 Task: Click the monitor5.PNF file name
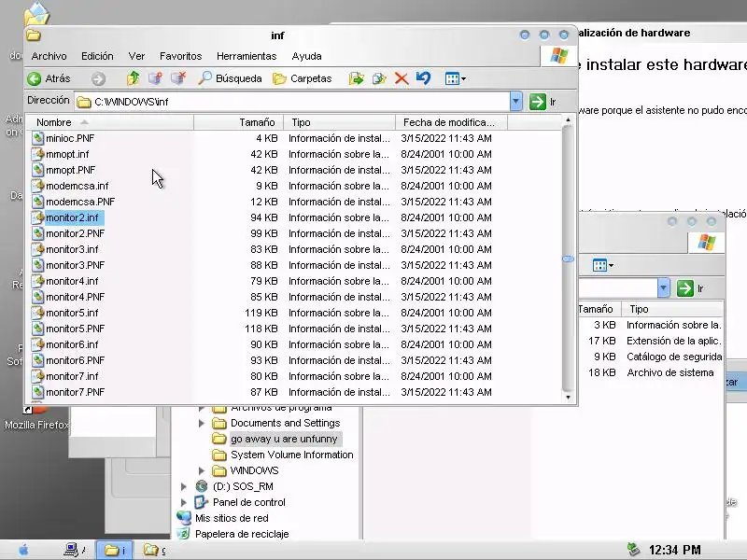[x=75, y=329]
